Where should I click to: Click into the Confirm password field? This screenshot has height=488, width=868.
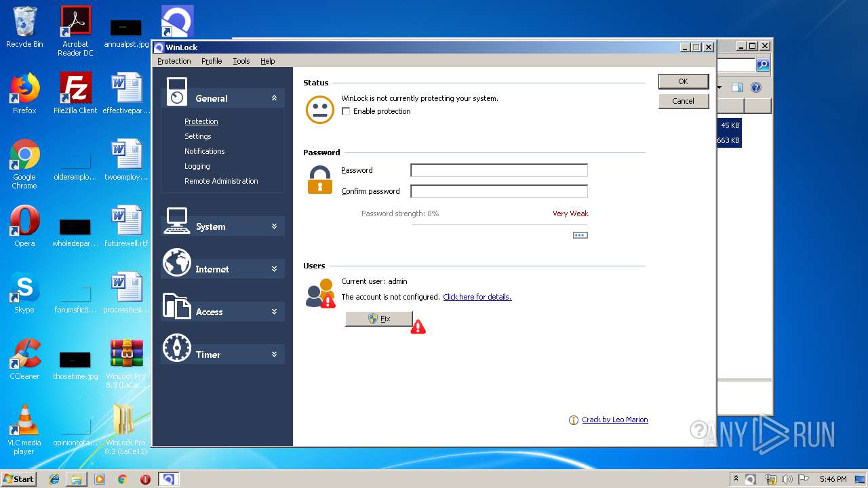499,191
